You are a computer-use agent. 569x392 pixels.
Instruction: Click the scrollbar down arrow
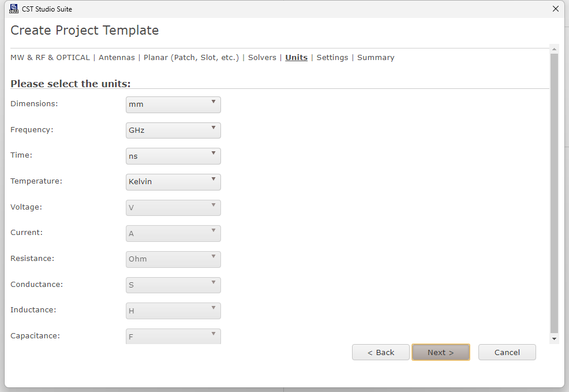point(554,339)
